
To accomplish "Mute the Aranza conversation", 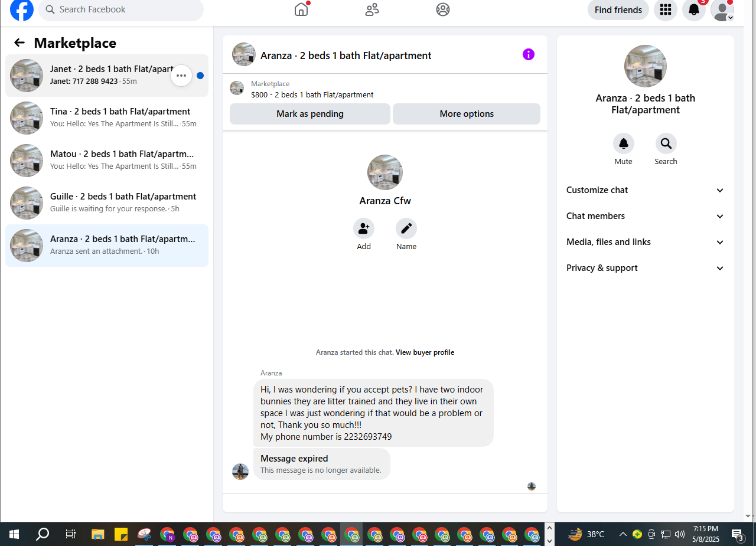I will click(624, 143).
